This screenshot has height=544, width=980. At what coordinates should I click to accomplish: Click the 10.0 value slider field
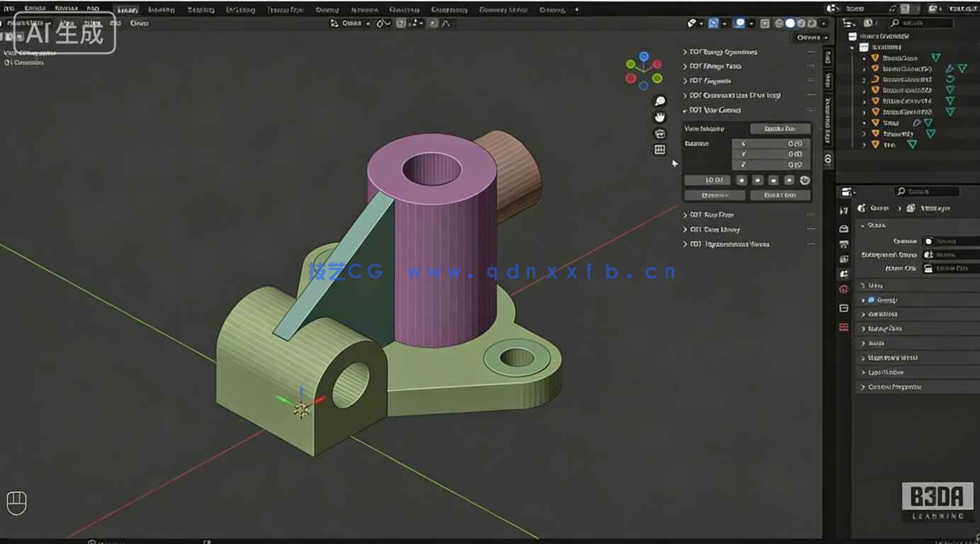pyautogui.click(x=706, y=181)
